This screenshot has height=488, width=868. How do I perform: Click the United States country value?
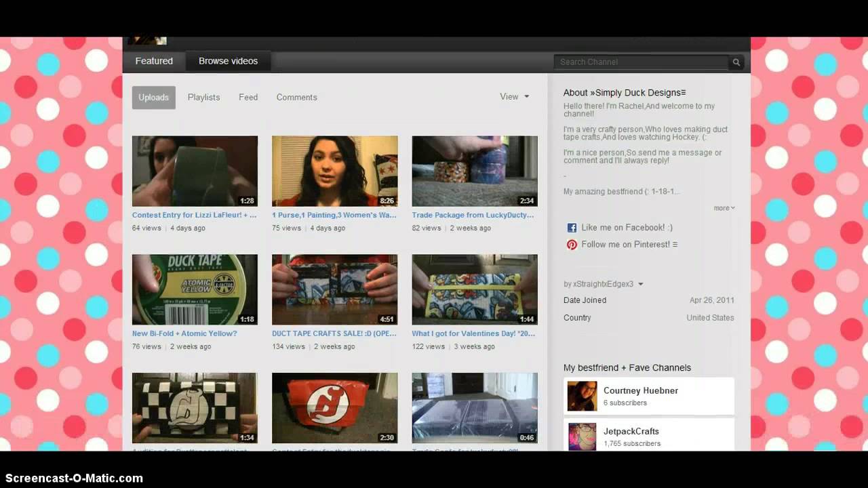(x=710, y=318)
